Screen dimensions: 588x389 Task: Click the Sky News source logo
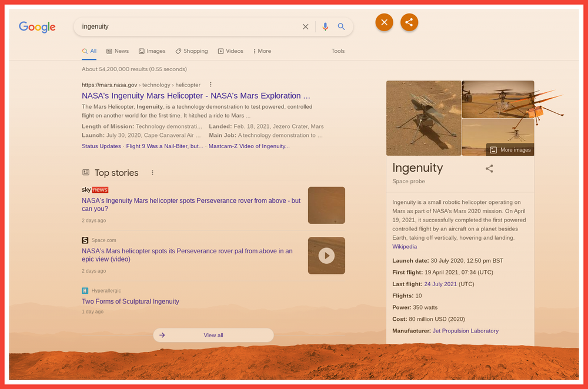tap(95, 190)
